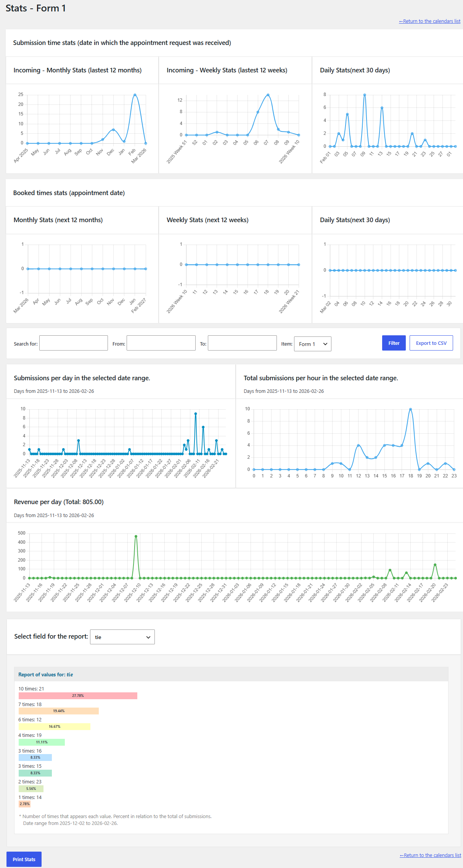The height and width of the screenshot is (868, 463).
Task: Focus the Search for text field
Action: pos(74,343)
